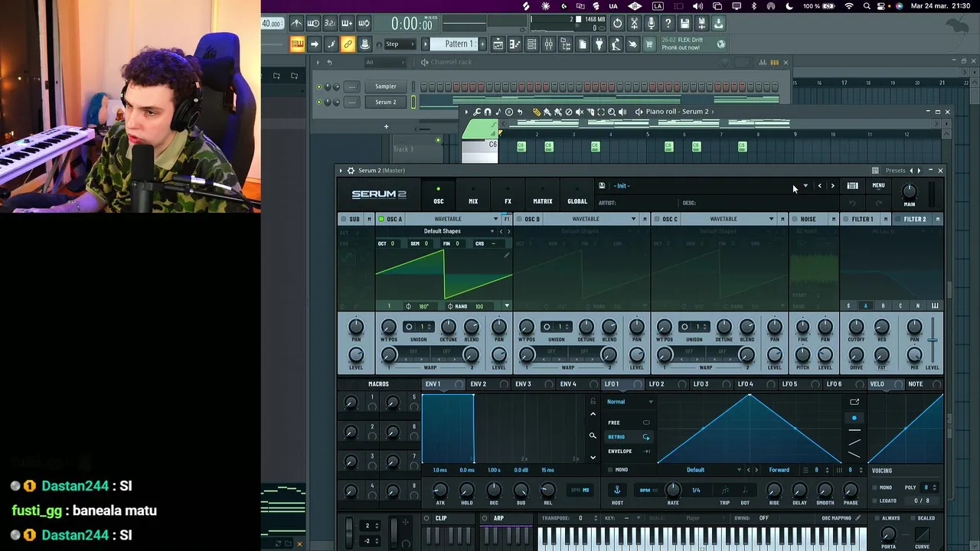Open the KEY selection dropdown
This screenshot has height=551, width=980.
point(638,518)
